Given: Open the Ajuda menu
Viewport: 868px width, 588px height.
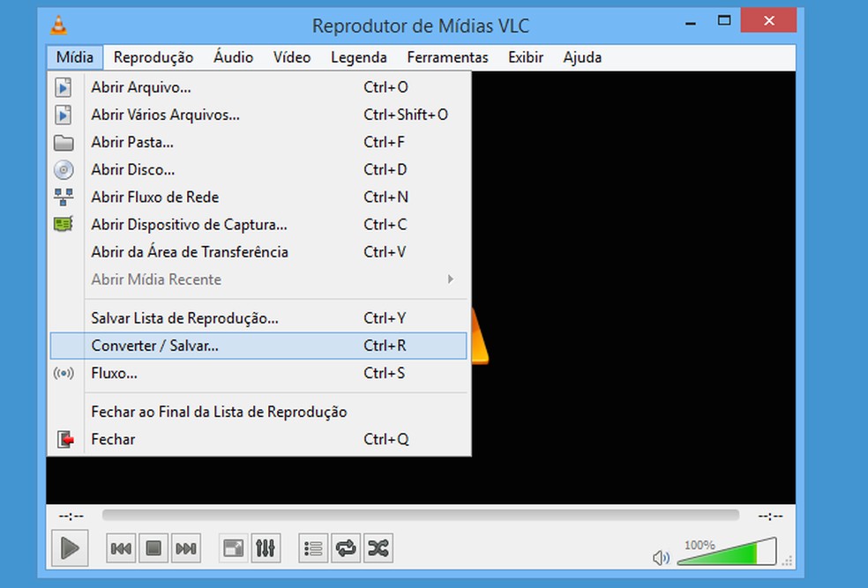Looking at the screenshot, I should [582, 57].
